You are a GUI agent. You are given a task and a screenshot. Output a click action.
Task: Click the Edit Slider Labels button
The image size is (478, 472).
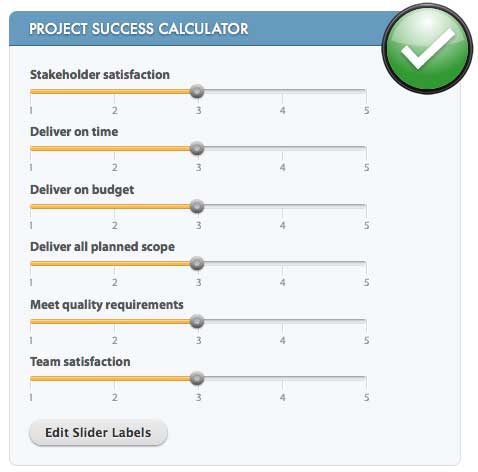98,433
